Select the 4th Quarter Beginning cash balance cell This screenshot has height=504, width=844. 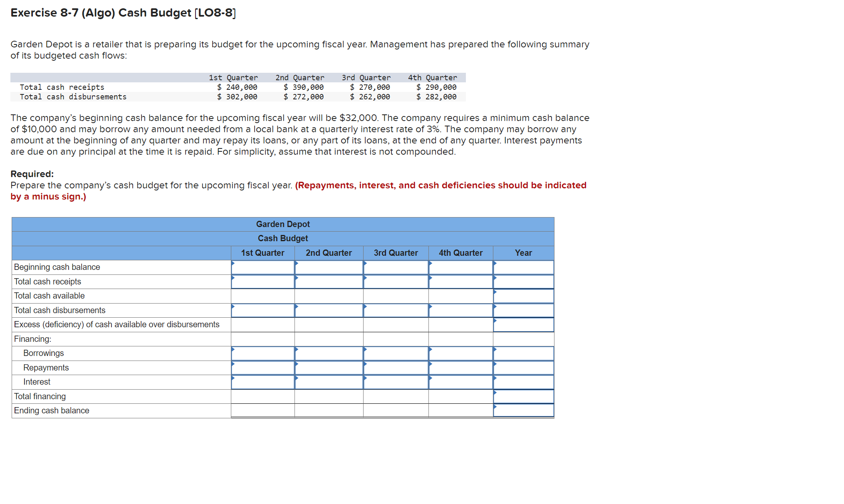coord(460,267)
